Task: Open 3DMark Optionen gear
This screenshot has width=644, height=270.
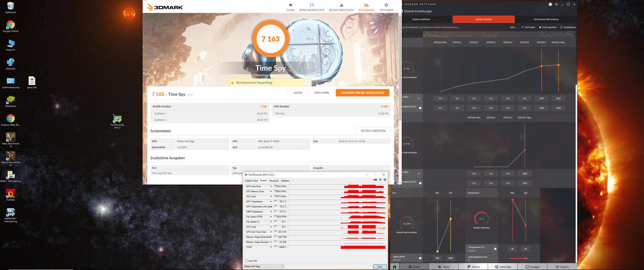Action: [386, 7]
